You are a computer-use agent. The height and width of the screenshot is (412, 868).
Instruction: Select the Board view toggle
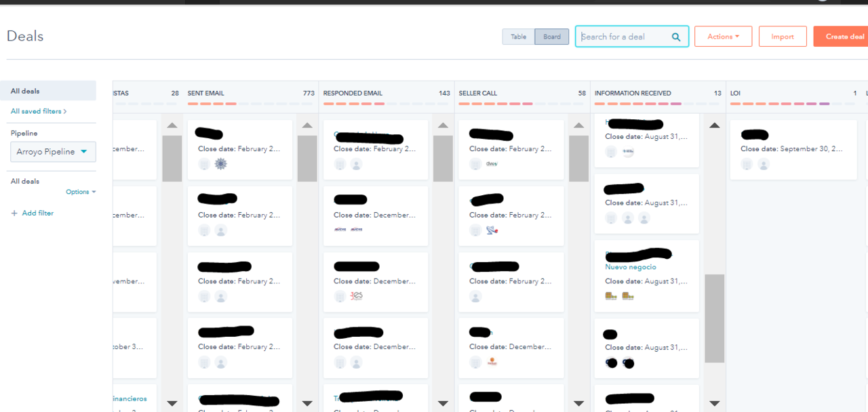552,37
